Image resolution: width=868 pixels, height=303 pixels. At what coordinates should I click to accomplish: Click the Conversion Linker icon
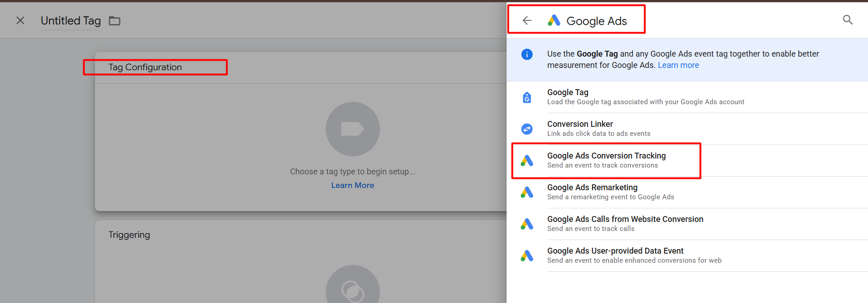click(527, 129)
